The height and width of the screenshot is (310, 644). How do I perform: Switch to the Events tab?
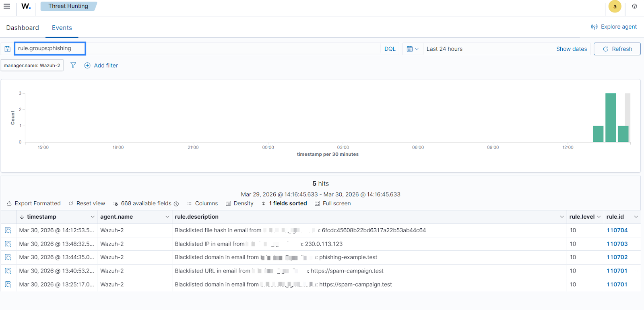[62, 28]
